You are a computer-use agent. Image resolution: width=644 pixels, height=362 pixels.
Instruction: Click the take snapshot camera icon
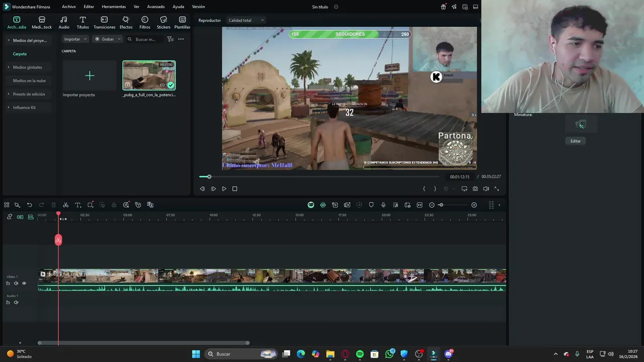coord(475,189)
